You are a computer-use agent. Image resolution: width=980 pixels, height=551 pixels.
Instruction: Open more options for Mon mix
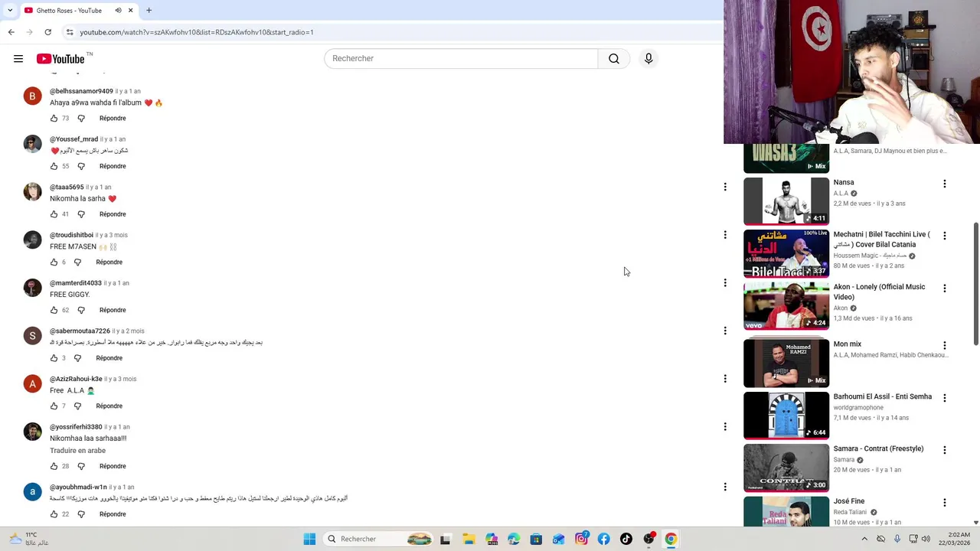[x=944, y=346]
